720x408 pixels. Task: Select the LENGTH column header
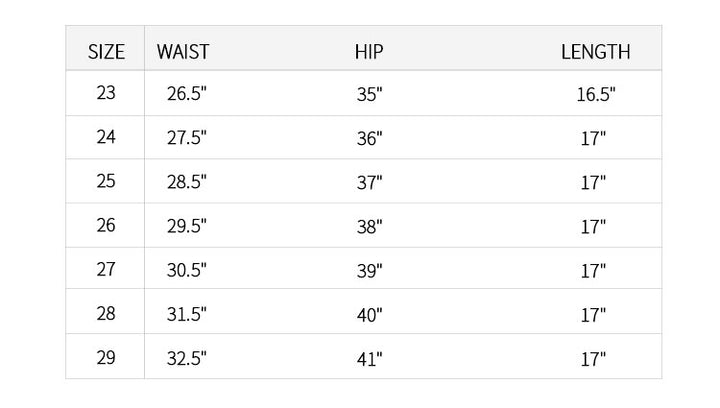[595, 52]
